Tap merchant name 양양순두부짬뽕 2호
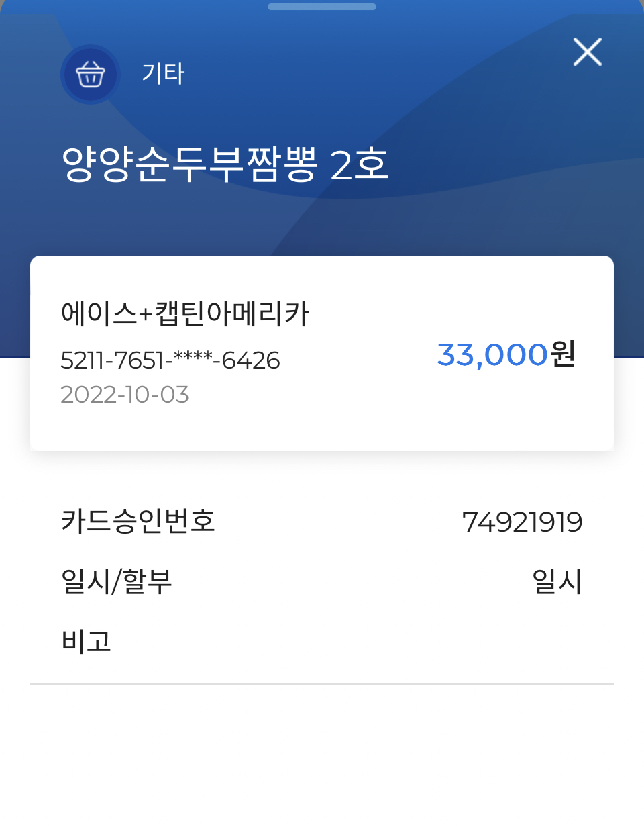Viewport: 644px width, 827px height. click(x=225, y=165)
